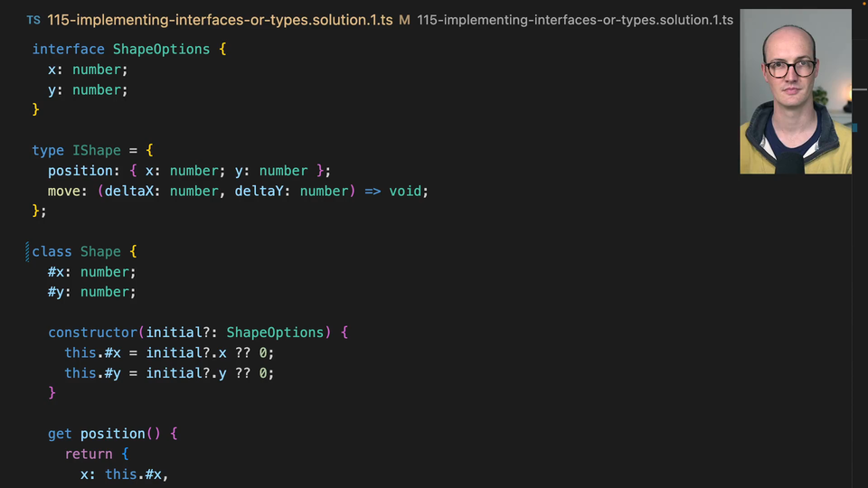The height and width of the screenshot is (488, 868).
Task: Click the constructor keyword
Action: tap(93, 333)
